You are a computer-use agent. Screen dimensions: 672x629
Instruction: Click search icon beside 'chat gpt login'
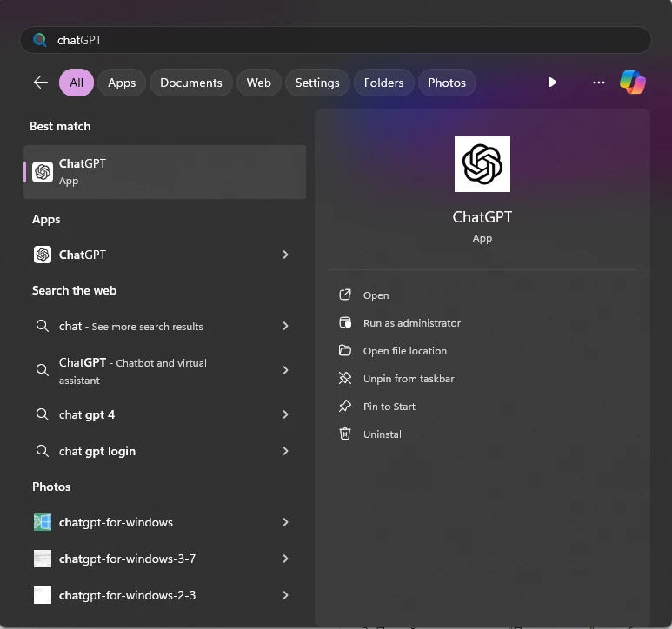[42, 451]
